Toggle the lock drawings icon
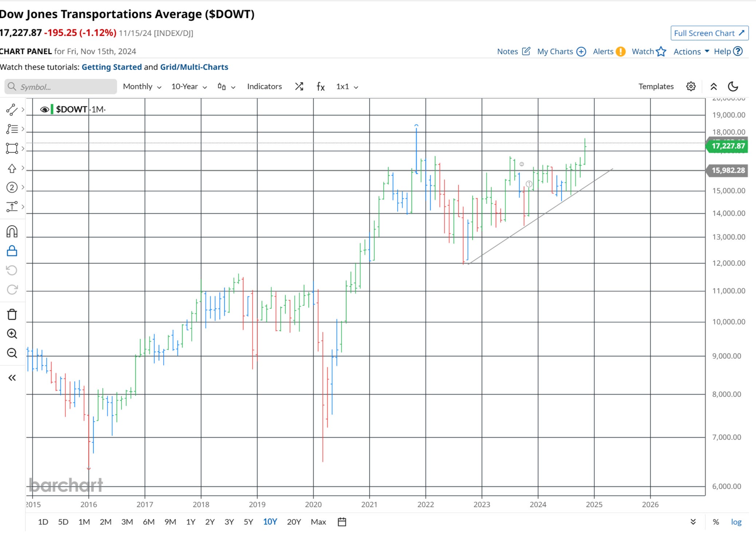 [12, 251]
